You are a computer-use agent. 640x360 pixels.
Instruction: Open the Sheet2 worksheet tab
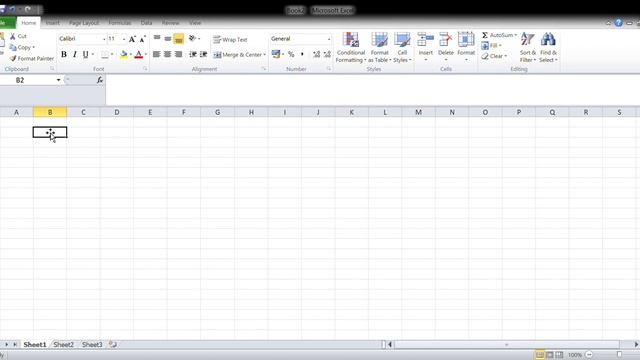(64, 344)
